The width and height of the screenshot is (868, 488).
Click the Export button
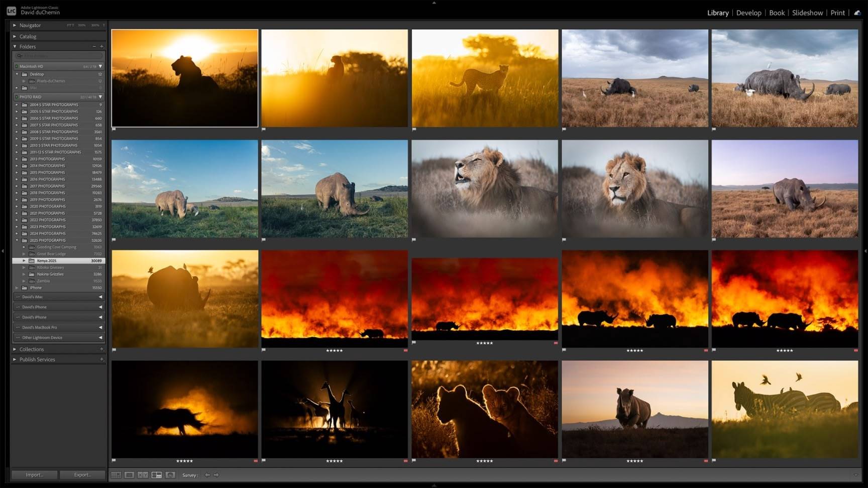(82, 475)
